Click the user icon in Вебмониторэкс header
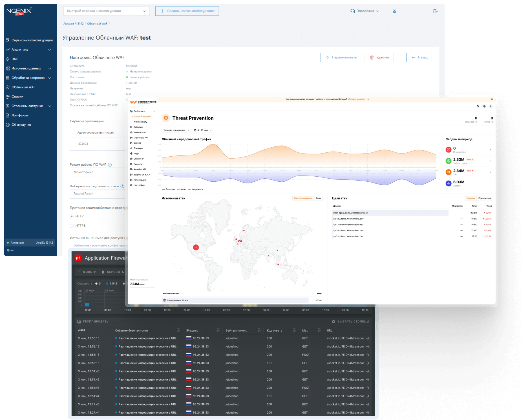 (491, 106)
